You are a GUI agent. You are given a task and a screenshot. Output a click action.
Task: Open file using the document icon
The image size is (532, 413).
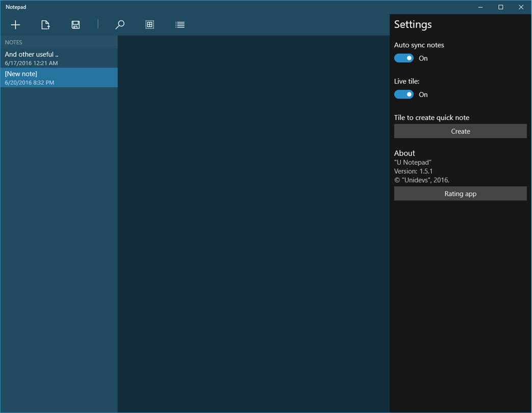[45, 25]
